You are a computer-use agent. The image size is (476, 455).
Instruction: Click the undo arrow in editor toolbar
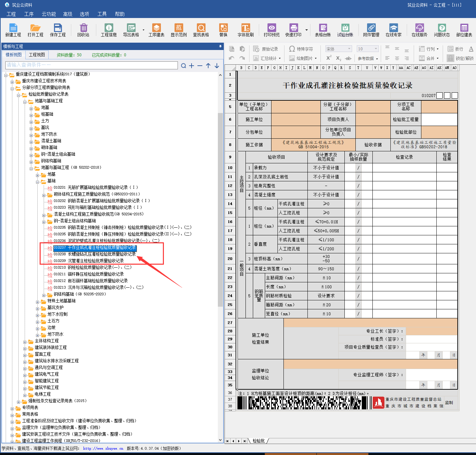coord(232,58)
